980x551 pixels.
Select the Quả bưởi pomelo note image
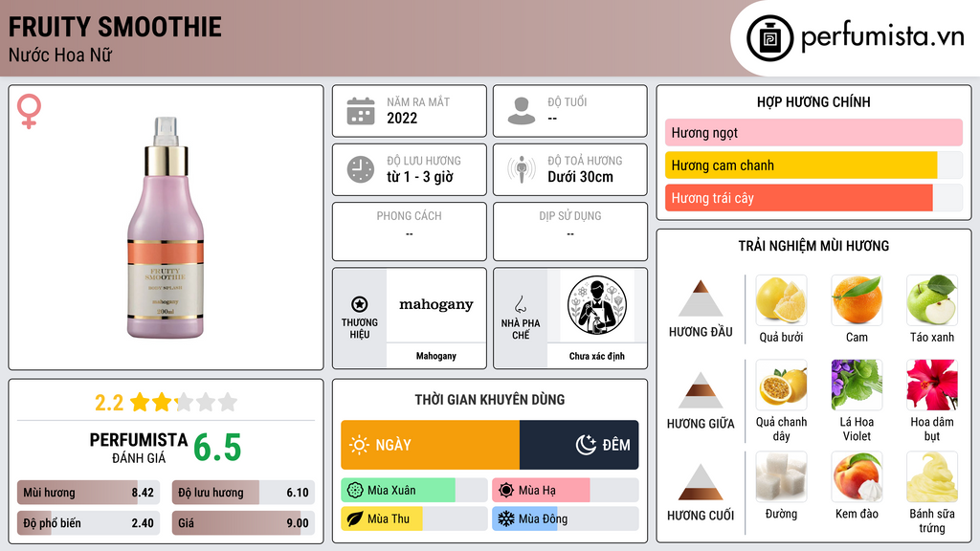(x=781, y=299)
